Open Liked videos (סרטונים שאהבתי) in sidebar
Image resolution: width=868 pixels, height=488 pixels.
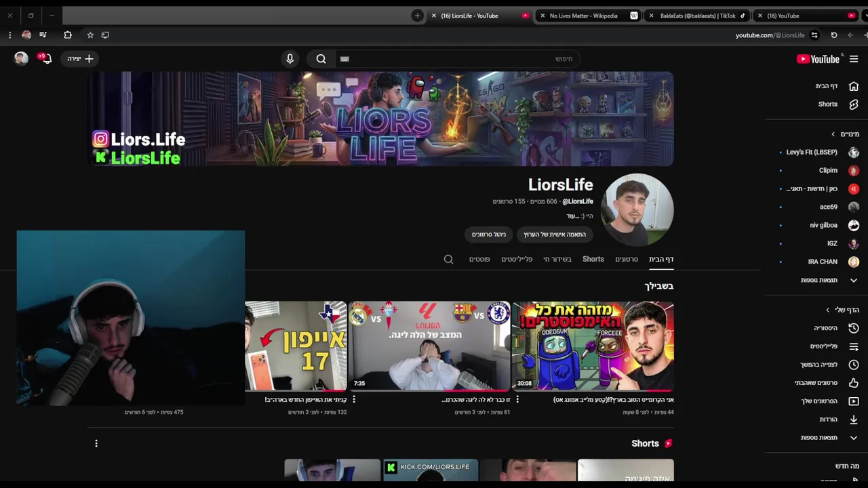click(x=826, y=383)
